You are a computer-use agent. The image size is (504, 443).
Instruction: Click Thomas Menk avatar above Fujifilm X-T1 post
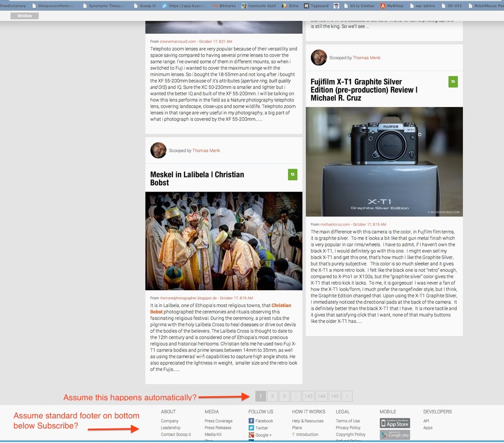click(x=319, y=58)
